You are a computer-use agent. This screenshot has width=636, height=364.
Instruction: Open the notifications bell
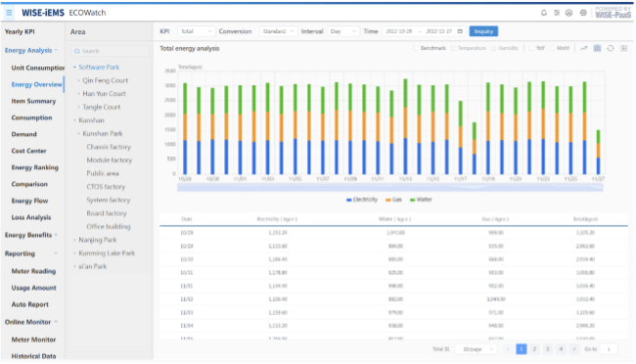(544, 13)
